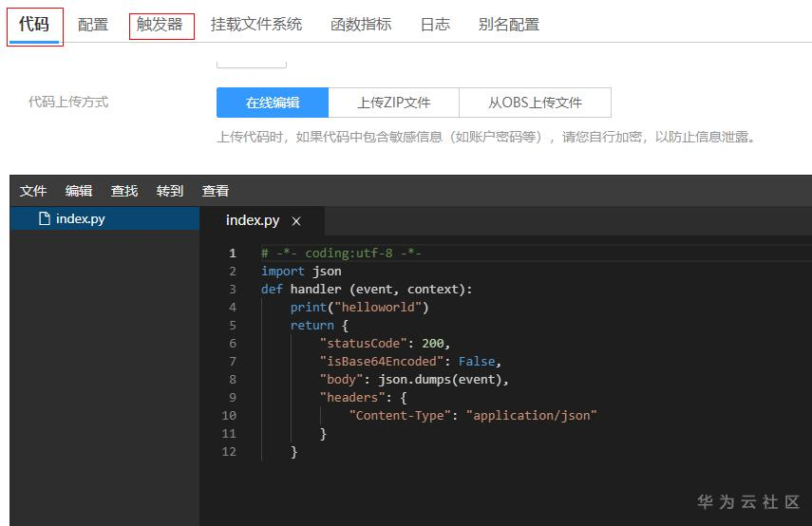This screenshot has height=526, width=812.
Task: Open the 配置 tab
Action: pos(93,25)
